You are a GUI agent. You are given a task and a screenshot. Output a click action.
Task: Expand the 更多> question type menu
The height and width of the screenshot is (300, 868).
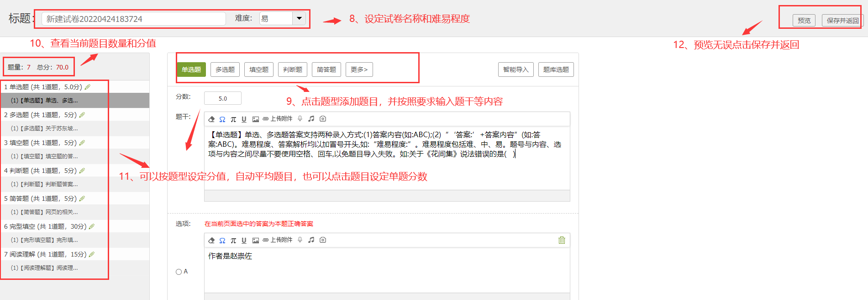(359, 70)
